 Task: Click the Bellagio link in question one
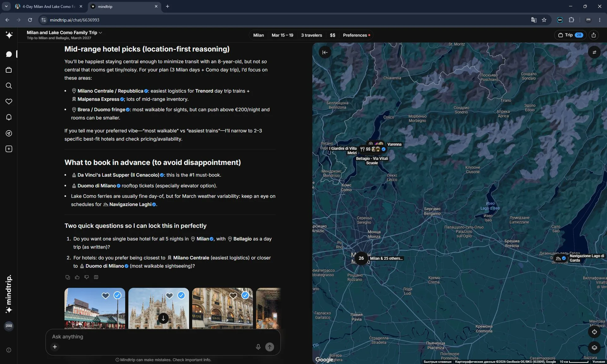pyautogui.click(x=240, y=239)
